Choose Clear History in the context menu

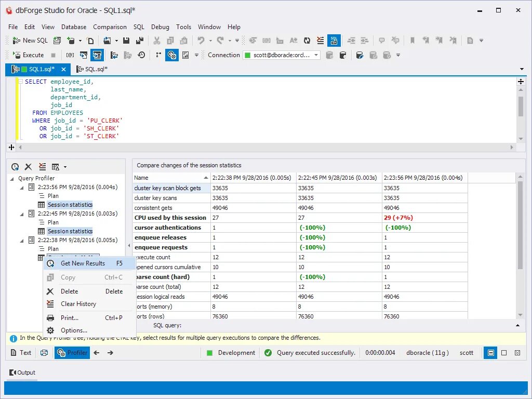click(x=89, y=303)
